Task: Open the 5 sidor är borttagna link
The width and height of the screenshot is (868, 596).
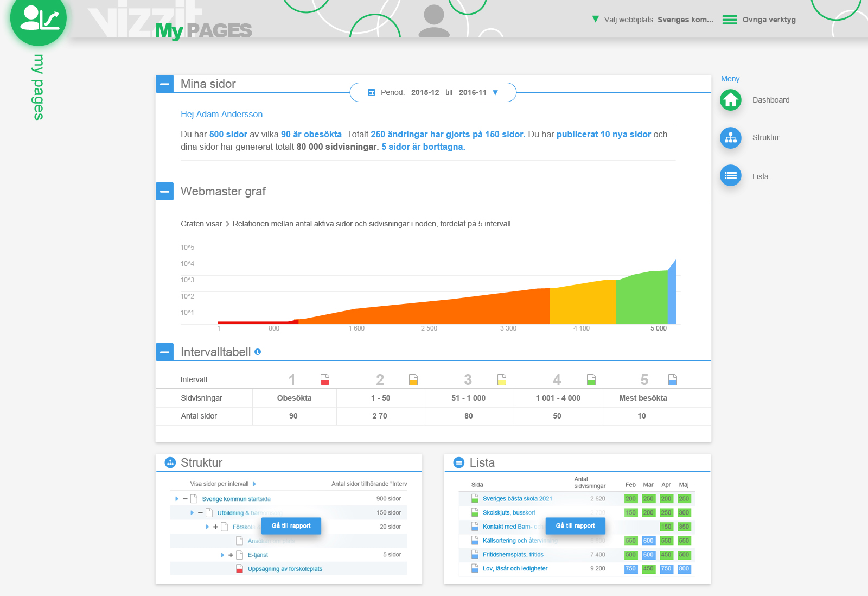Action: point(423,147)
